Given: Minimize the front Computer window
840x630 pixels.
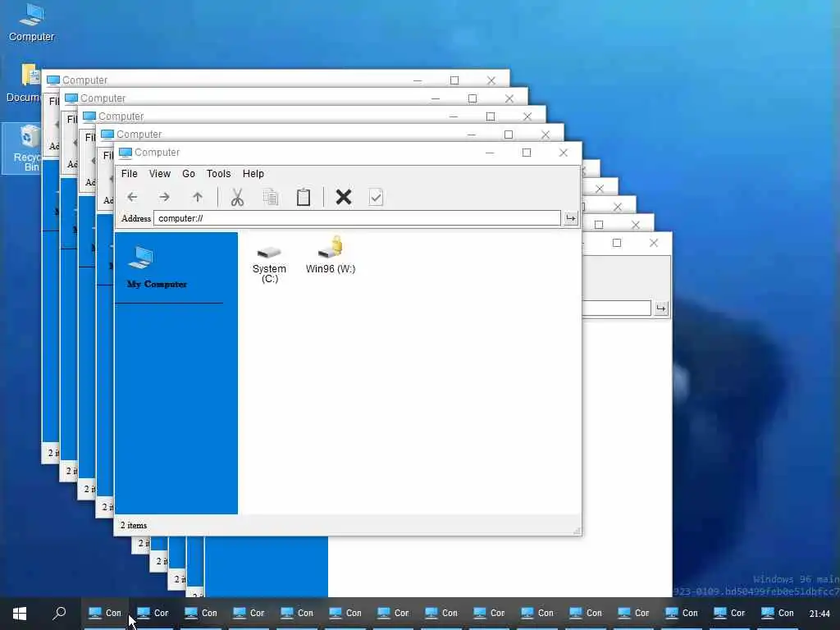Looking at the screenshot, I should coord(490,153).
